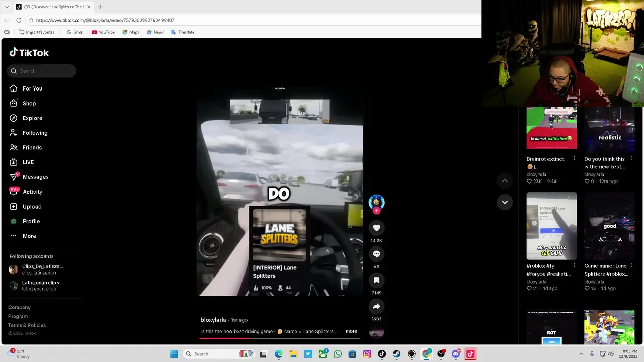Expand the video description with more

click(x=352, y=331)
